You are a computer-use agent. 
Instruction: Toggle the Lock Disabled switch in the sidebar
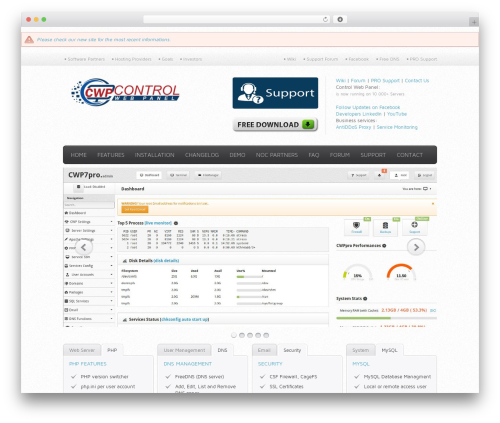(x=79, y=187)
